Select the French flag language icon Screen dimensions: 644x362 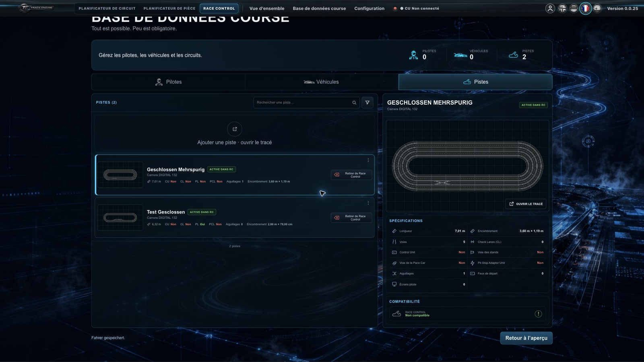[586, 8]
